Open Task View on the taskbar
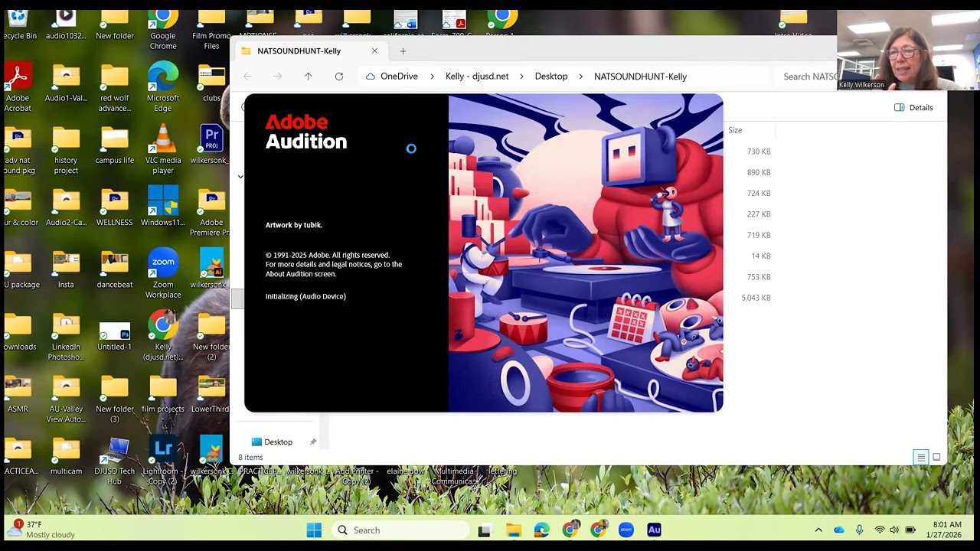Screen dimensions: 980x551 pos(485,530)
